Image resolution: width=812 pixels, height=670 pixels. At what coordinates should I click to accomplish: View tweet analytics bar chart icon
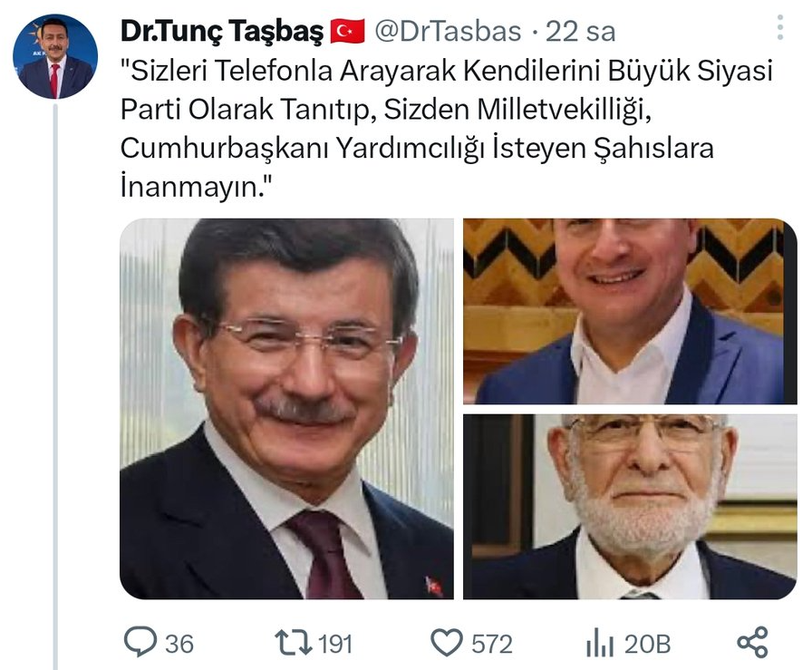pos(600,642)
